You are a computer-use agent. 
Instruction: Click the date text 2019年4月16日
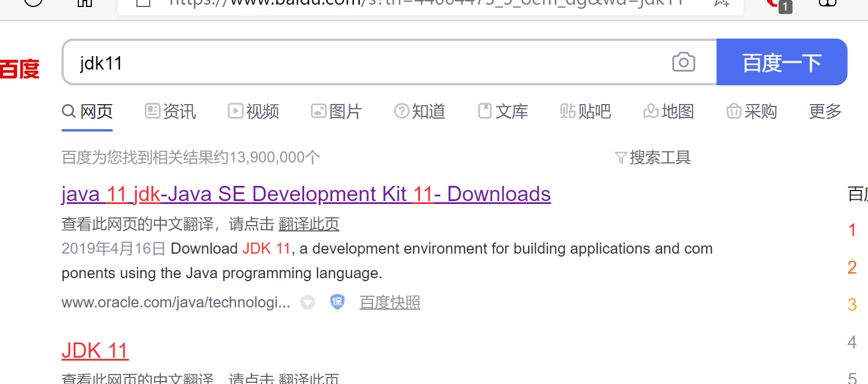tap(114, 249)
